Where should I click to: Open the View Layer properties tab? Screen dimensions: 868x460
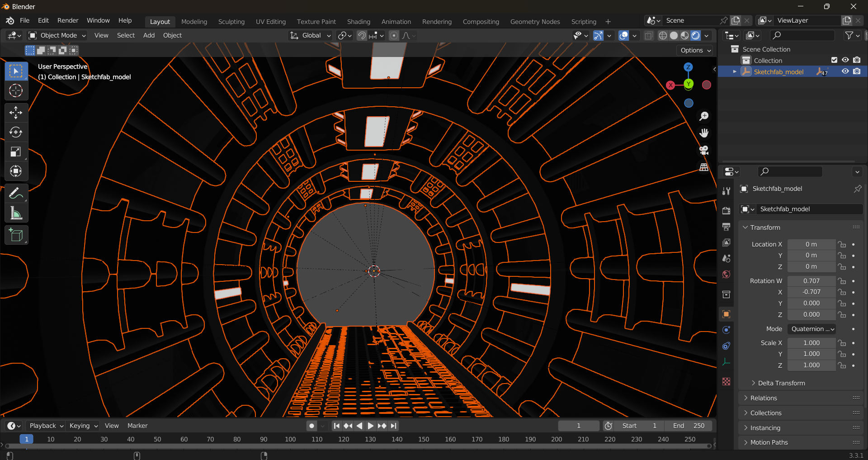click(x=726, y=242)
